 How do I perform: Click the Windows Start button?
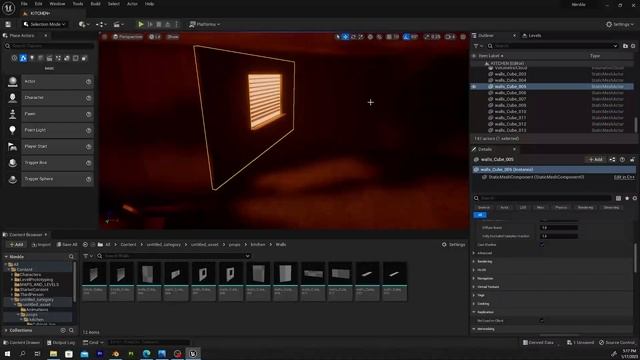pos(7,353)
